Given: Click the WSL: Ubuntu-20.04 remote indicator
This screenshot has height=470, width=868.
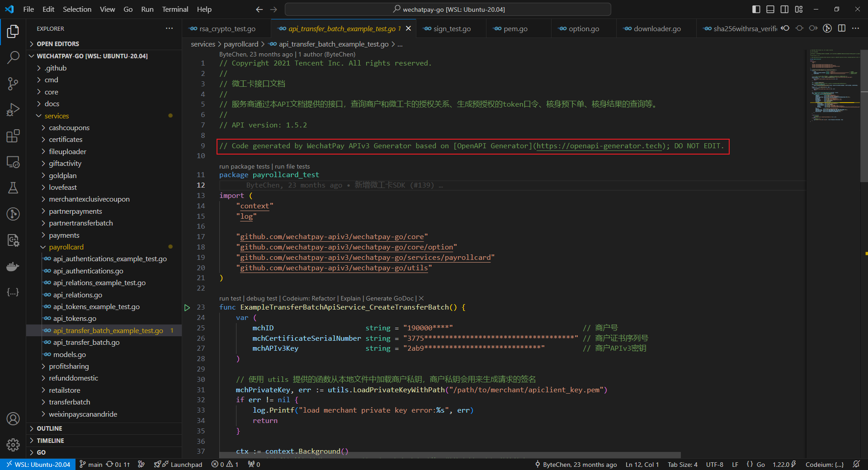Looking at the screenshot, I should (38, 464).
